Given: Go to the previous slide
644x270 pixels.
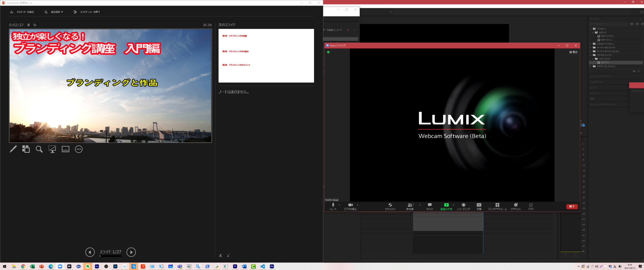Looking at the screenshot, I should [x=90, y=252].
